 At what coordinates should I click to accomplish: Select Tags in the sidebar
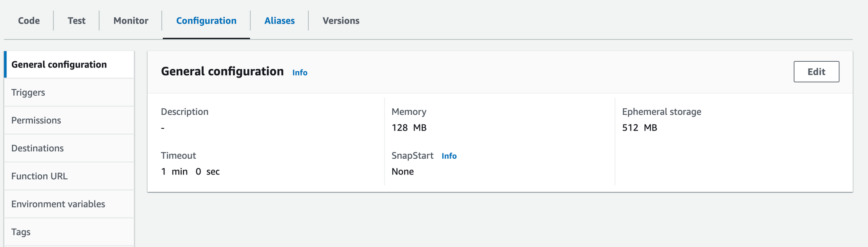[x=69, y=232]
